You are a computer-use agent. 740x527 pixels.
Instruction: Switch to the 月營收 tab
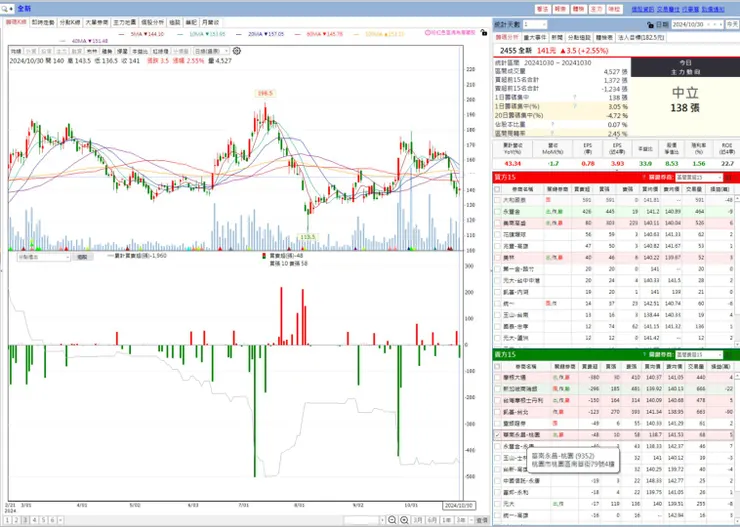210,22
